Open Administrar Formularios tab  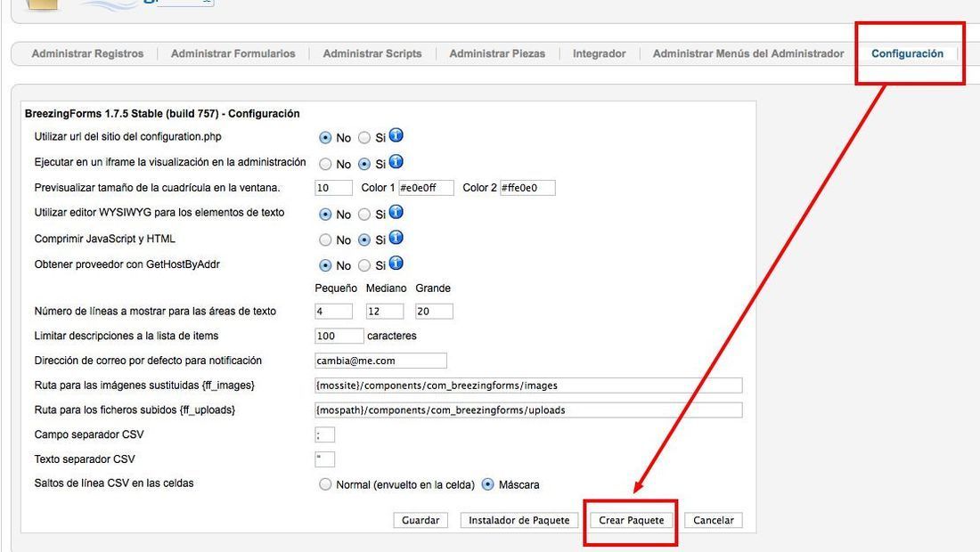(x=233, y=53)
